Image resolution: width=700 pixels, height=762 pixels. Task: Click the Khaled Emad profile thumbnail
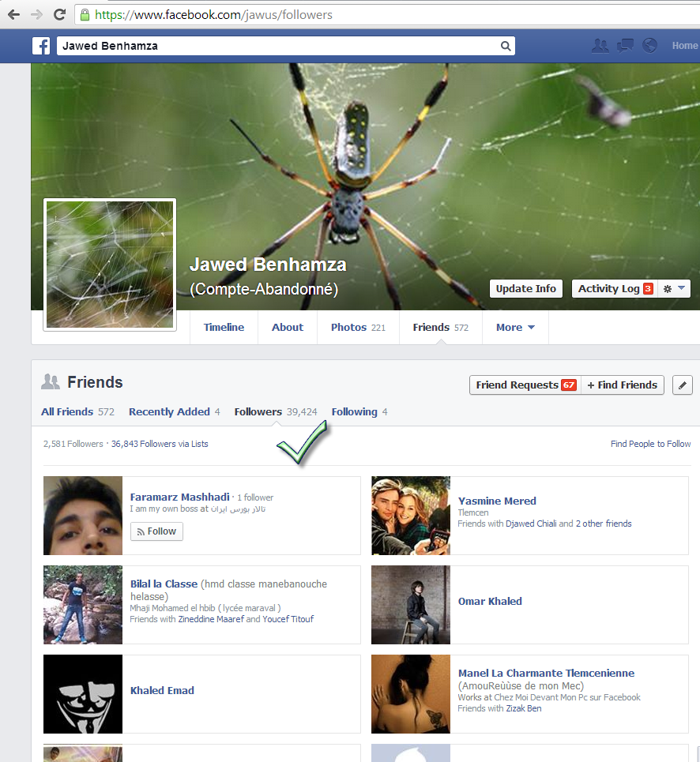coord(83,694)
